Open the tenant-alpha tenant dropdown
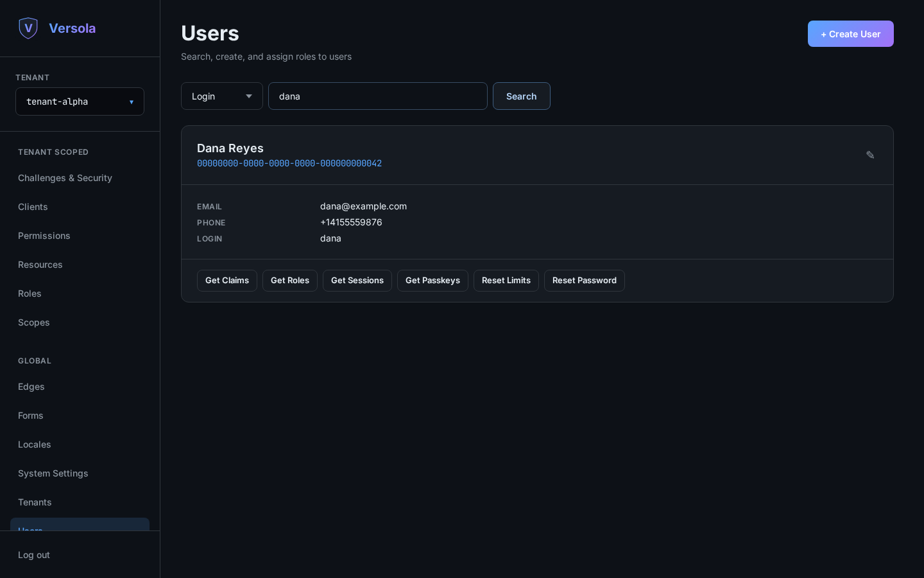This screenshot has height=578, width=924. point(80,101)
